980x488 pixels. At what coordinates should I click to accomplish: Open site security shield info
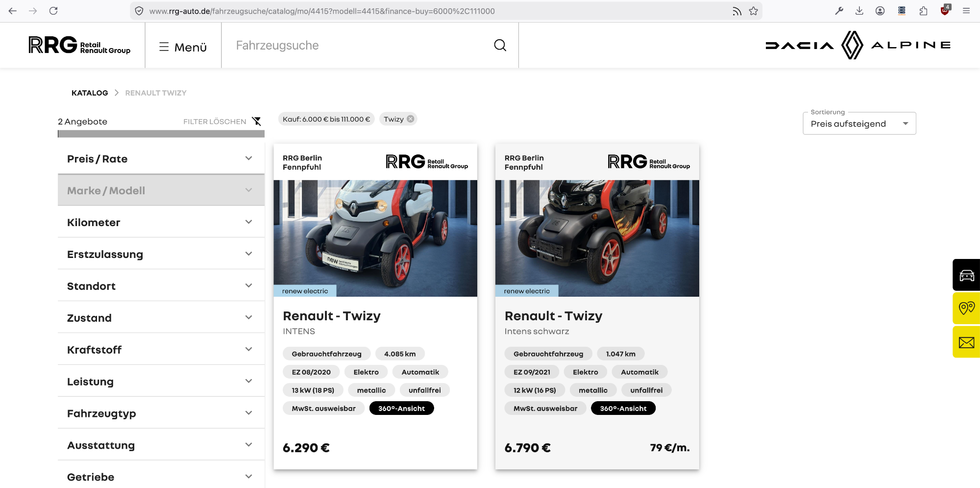[139, 11]
